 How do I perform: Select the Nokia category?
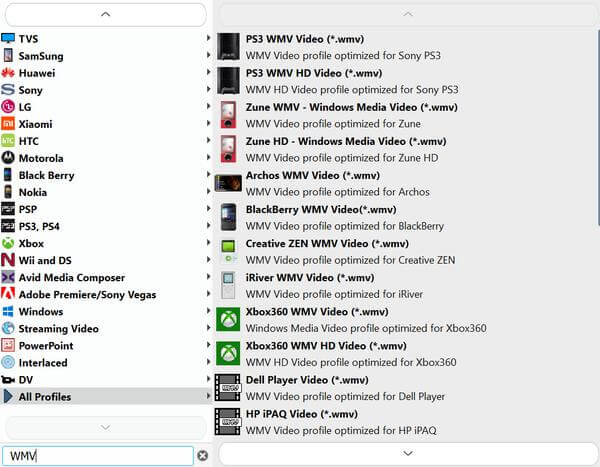click(x=106, y=192)
